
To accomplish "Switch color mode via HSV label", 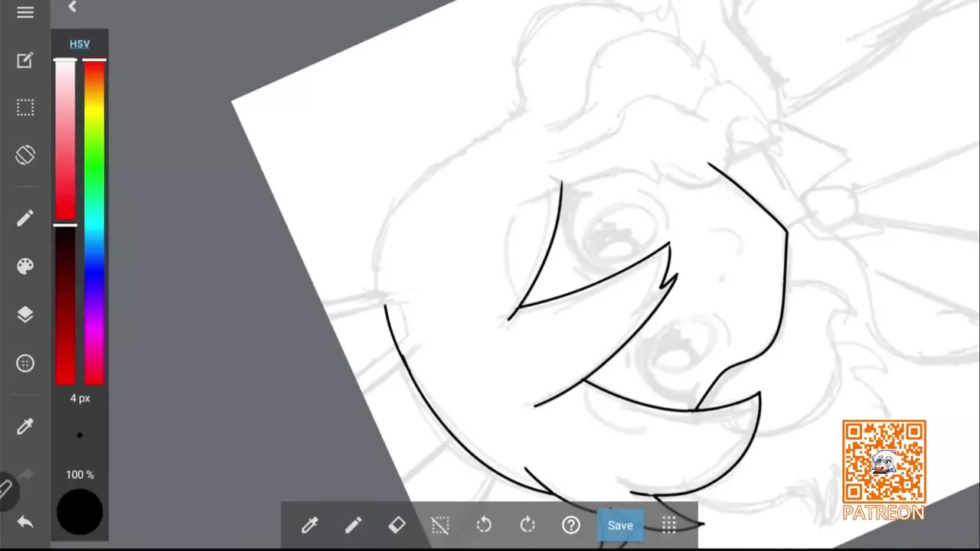I will click(80, 44).
